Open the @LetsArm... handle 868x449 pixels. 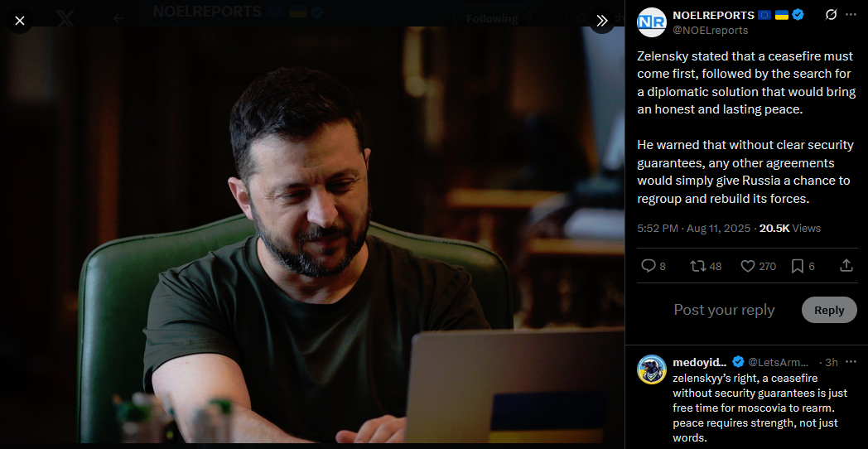[779, 363]
